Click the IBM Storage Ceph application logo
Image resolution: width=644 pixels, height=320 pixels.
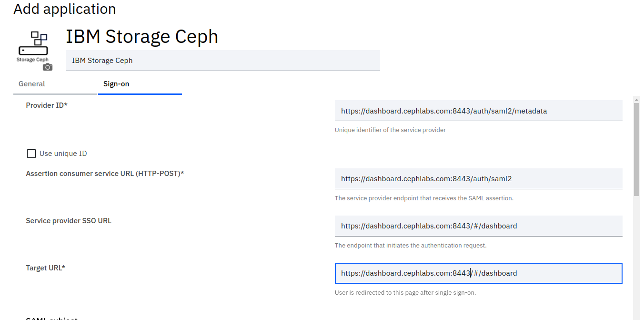[x=33, y=47]
